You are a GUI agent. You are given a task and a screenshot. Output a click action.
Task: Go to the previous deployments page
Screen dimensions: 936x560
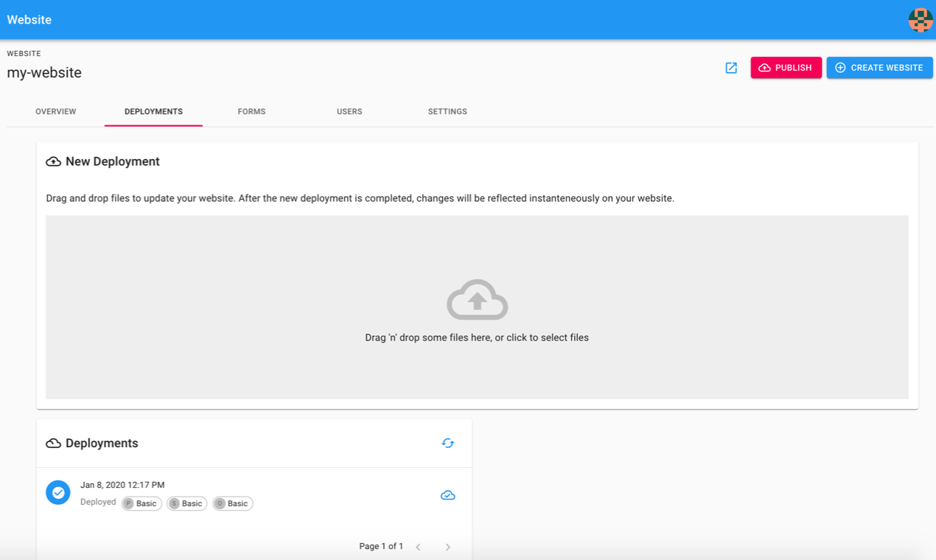[x=418, y=547]
